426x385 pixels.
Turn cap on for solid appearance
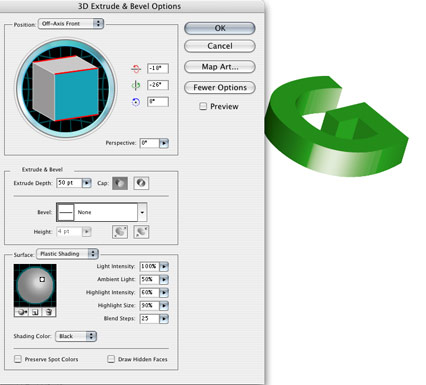click(x=120, y=183)
